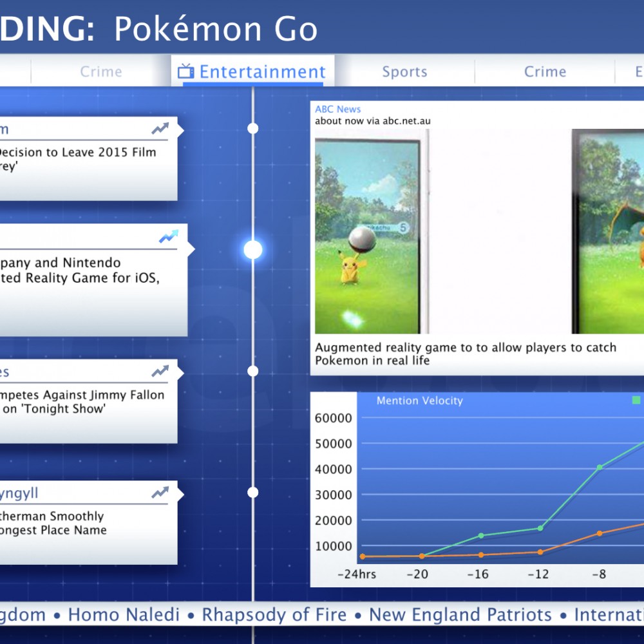Open the 'Decision to Leave 2015 Film' story text
The width and height of the screenshot is (644, 644).
78,159
